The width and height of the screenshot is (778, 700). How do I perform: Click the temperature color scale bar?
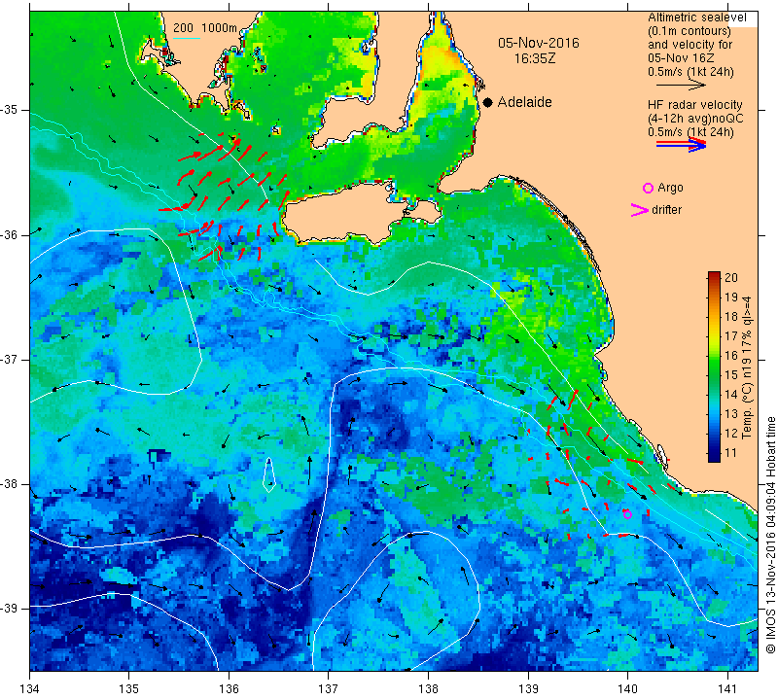coord(714,367)
